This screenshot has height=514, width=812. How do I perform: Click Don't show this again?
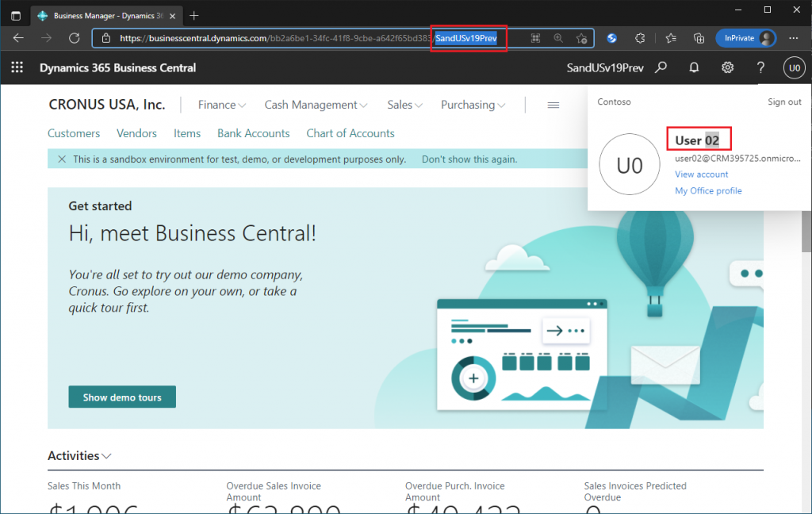469,159
